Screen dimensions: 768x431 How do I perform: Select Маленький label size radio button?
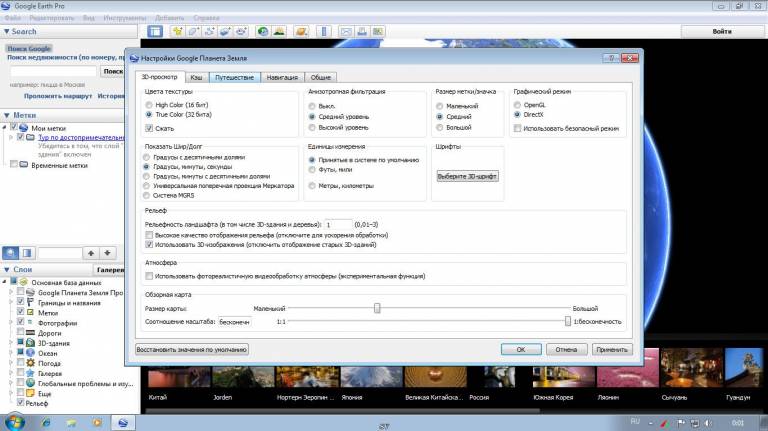pos(439,106)
